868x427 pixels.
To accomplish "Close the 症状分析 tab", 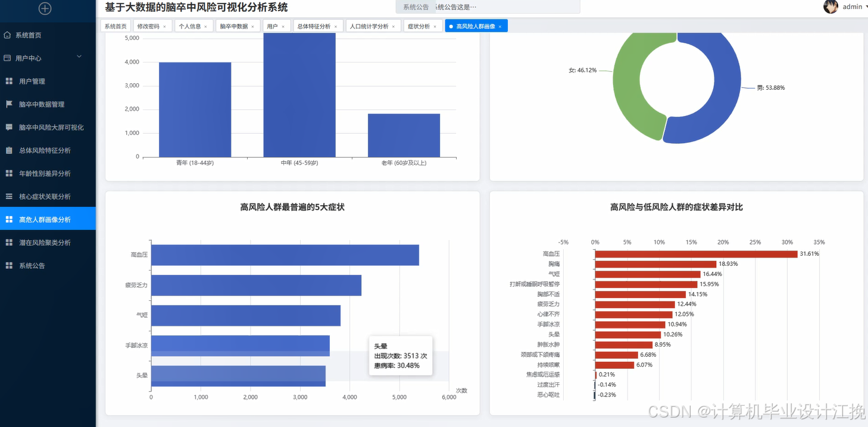I will pos(435,27).
